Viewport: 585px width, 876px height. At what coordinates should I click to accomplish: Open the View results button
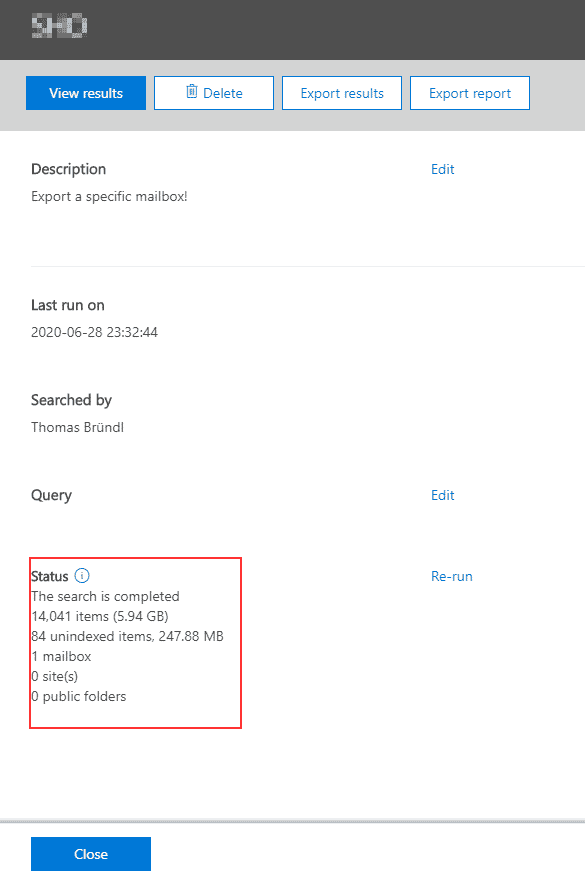[x=86, y=93]
